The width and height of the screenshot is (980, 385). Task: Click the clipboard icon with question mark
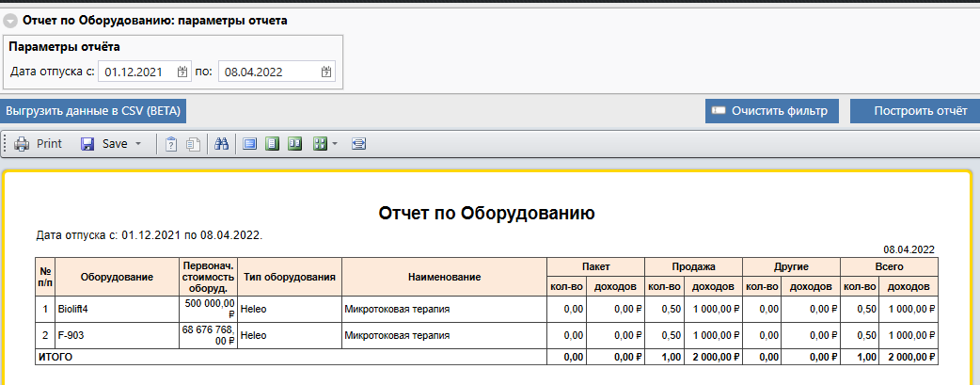171,144
